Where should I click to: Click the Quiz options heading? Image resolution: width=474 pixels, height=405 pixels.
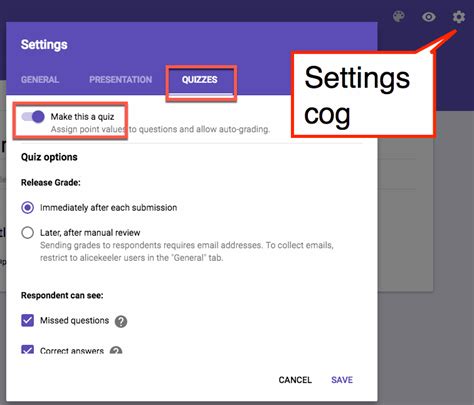pyautogui.click(x=49, y=157)
